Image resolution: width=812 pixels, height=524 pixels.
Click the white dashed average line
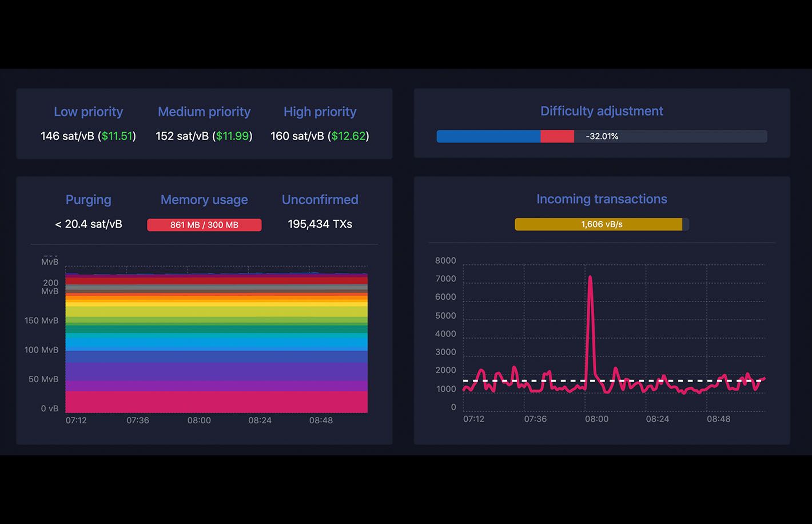614,380
